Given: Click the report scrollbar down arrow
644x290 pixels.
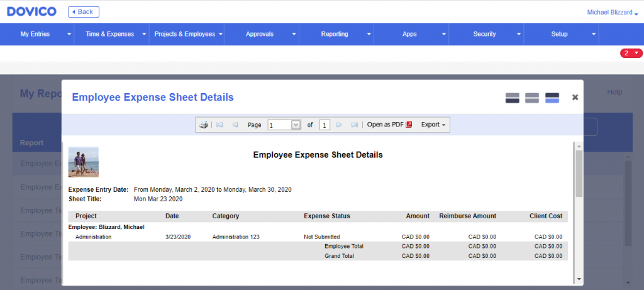Looking at the screenshot, I should (x=579, y=279).
